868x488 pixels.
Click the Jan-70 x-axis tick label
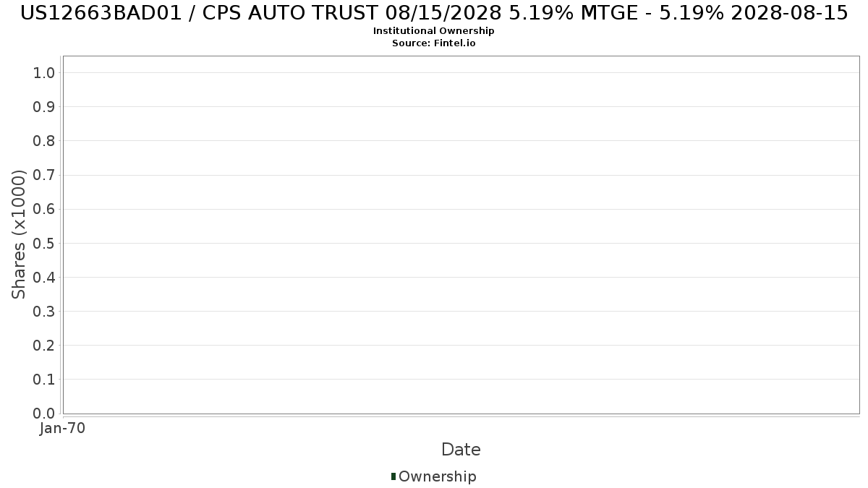point(63,428)
